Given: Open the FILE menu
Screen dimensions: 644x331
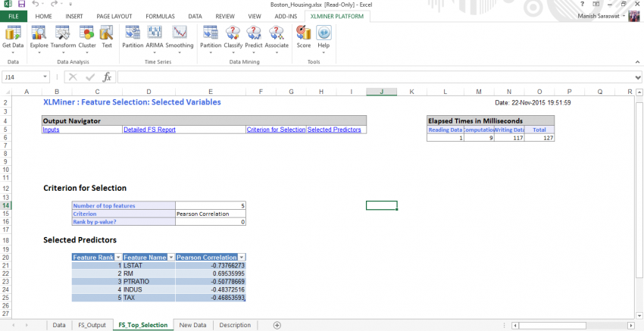Looking at the screenshot, I should [13, 15].
